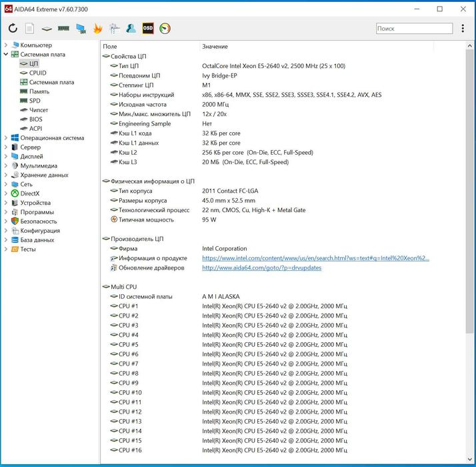Maximize the AIDA64 window
476x467 pixels.
[439, 9]
